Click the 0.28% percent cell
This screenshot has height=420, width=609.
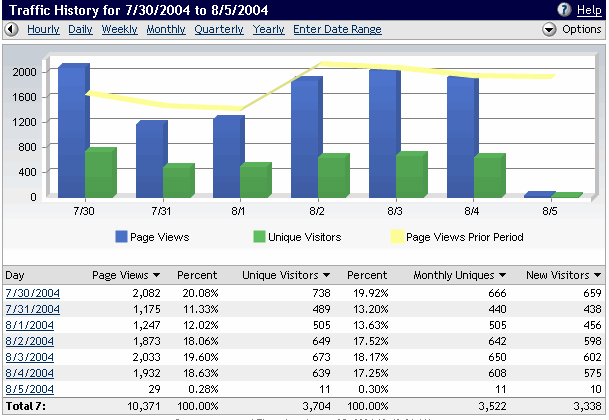203,389
